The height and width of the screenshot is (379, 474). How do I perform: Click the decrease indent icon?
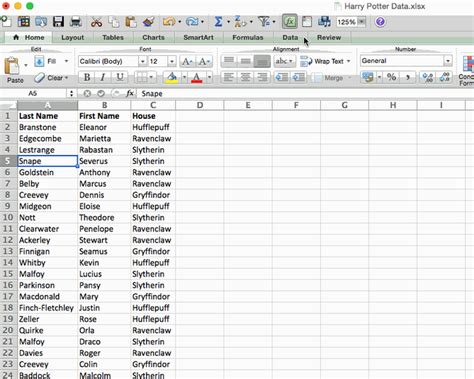point(282,77)
